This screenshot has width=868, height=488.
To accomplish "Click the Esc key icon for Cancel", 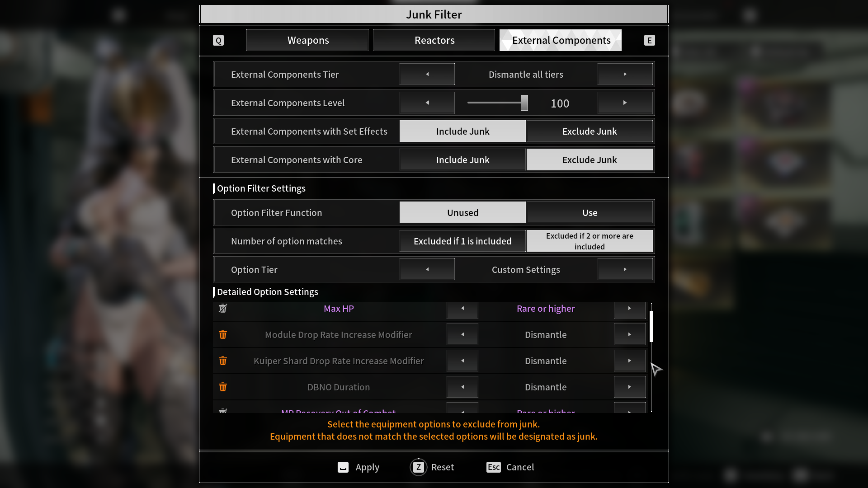I will point(494,467).
